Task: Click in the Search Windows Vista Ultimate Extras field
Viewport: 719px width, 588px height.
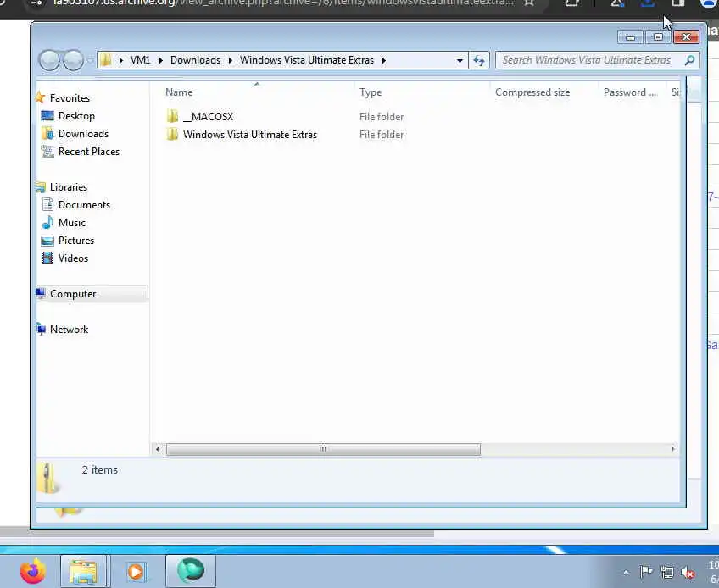Action: click(x=587, y=60)
